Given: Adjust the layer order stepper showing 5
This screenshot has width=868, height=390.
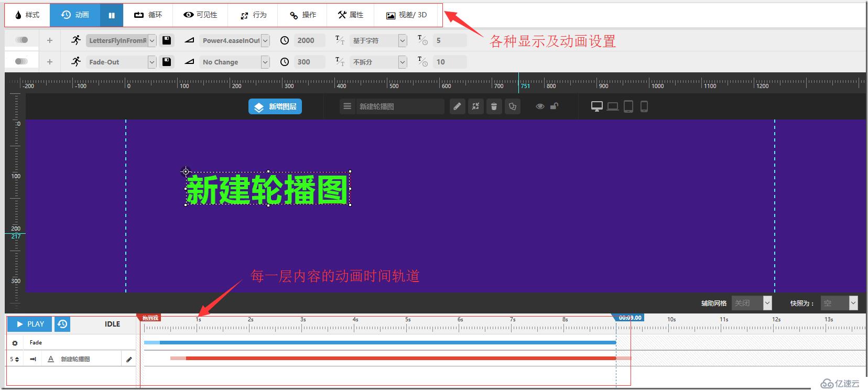Looking at the screenshot, I should pos(15,359).
